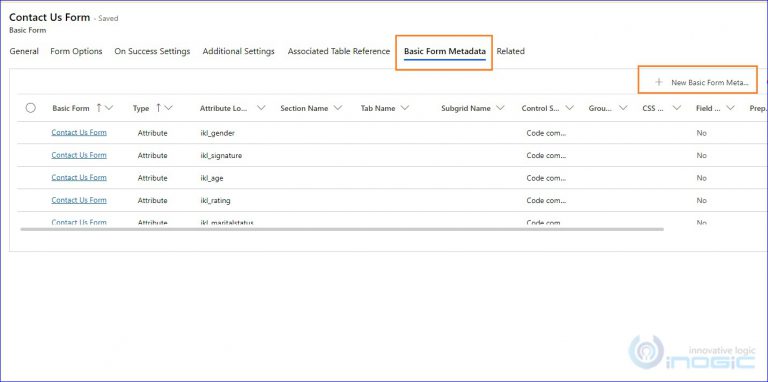768x382 pixels.
Task: Toggle the select-all circle in grid header
Action: pyautogui.click(x=30, y=108)
